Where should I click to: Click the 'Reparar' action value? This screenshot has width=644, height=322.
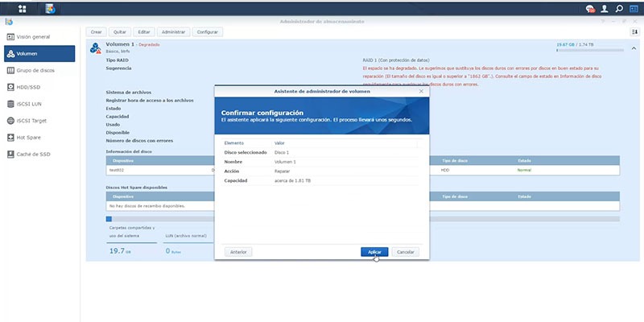click(282, 171)
